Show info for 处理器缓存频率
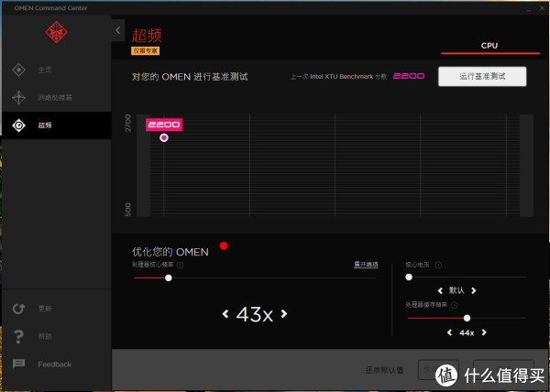 click(454, 305)
